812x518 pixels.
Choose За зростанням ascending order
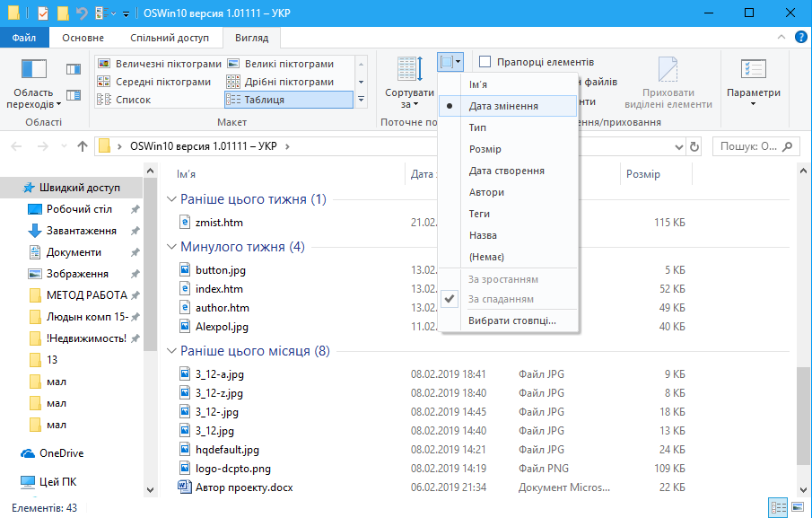[508, 279]
